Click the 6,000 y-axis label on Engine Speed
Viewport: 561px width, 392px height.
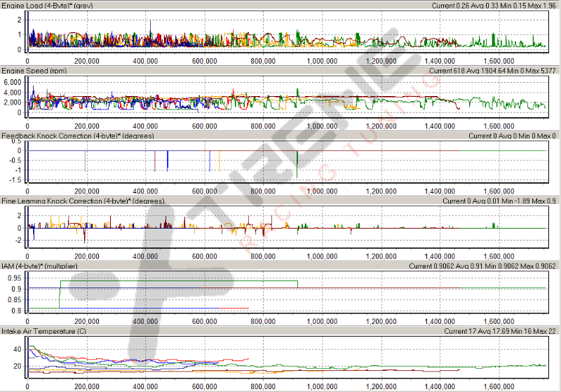coord(14,82)
